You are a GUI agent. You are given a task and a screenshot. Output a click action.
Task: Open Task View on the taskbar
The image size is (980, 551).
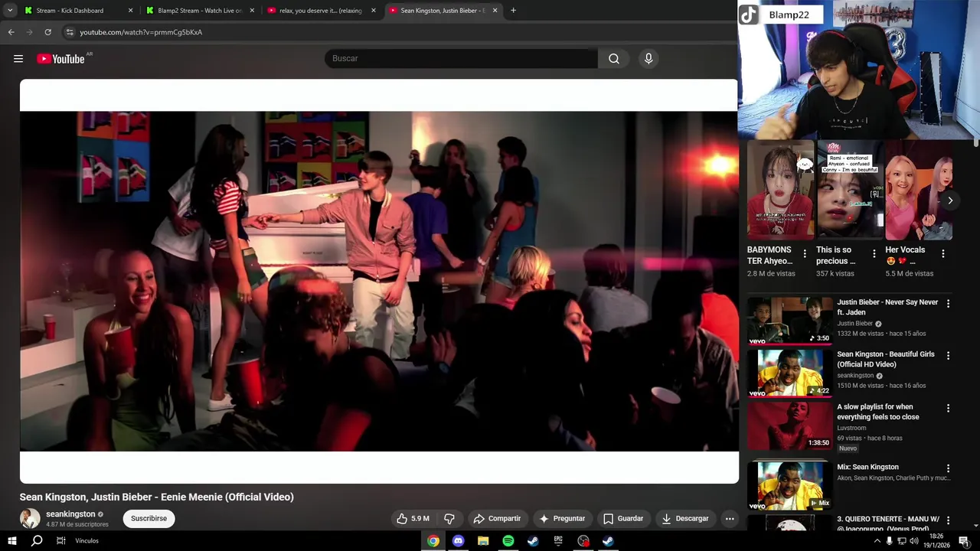click(x=61, y=541)
